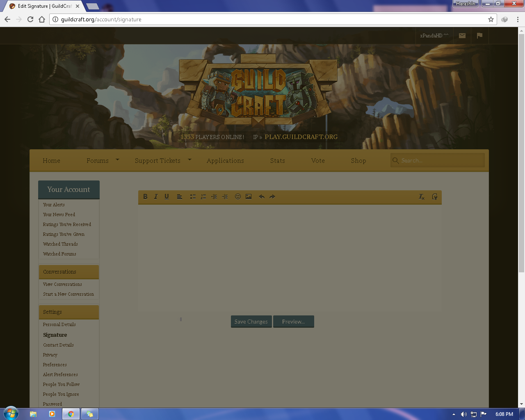525x420 pixels.
Task: Open Ratings You've Received link
Action: coord(67,224)
